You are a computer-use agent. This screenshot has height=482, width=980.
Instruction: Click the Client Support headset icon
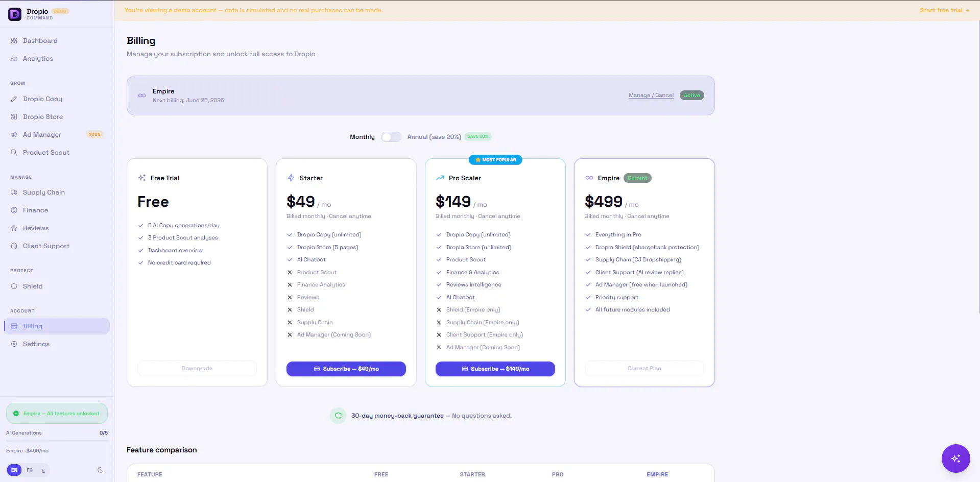pos(14,246)
